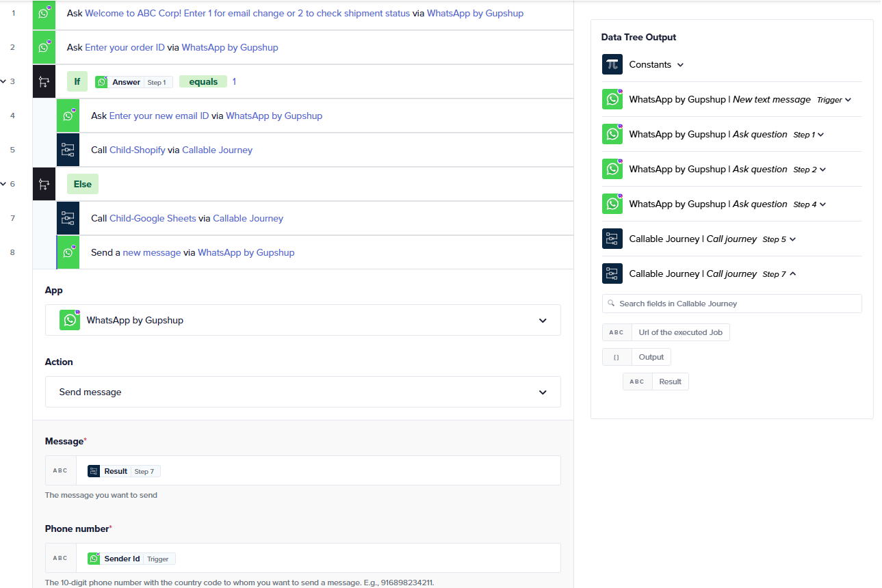The height and width of the screenshot is (588, 882).
Task: Click the Answer Step 1 pill in condition
Action: point(133,82)
